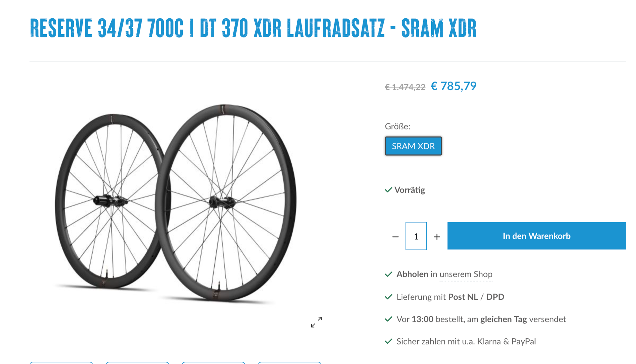The image size is (636, 364).
Task: Click the expand image fullscreen icon
Action: click(x=316, y=322)
